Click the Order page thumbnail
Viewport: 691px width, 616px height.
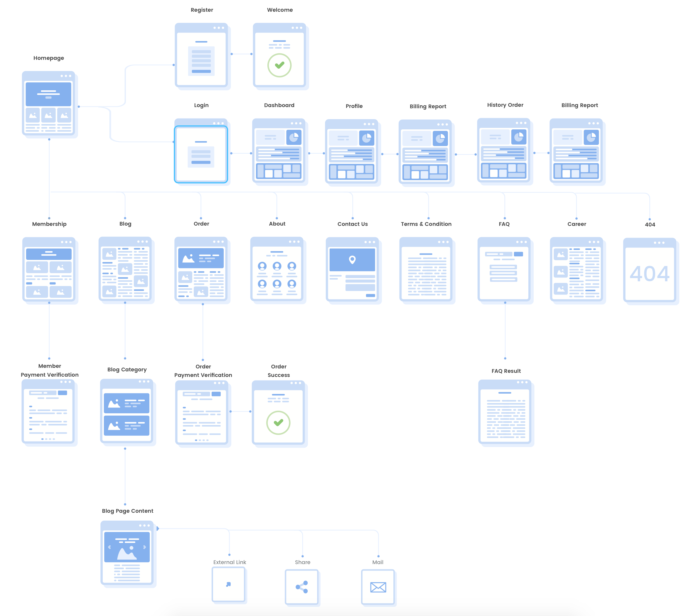tap(201, 269)
